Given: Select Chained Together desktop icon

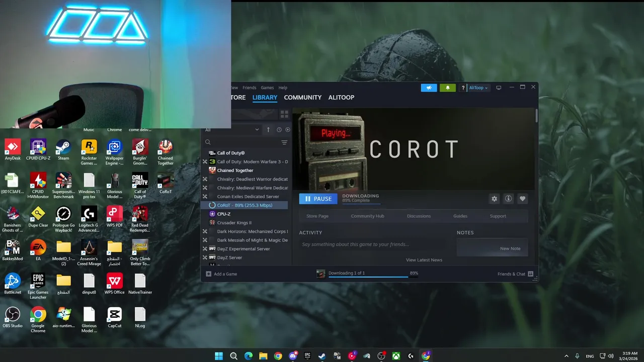Looking at the screenshot, I should [x=166, y=152].
